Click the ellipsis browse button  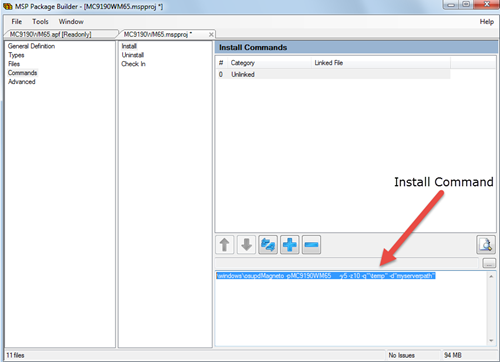point(489,263)
